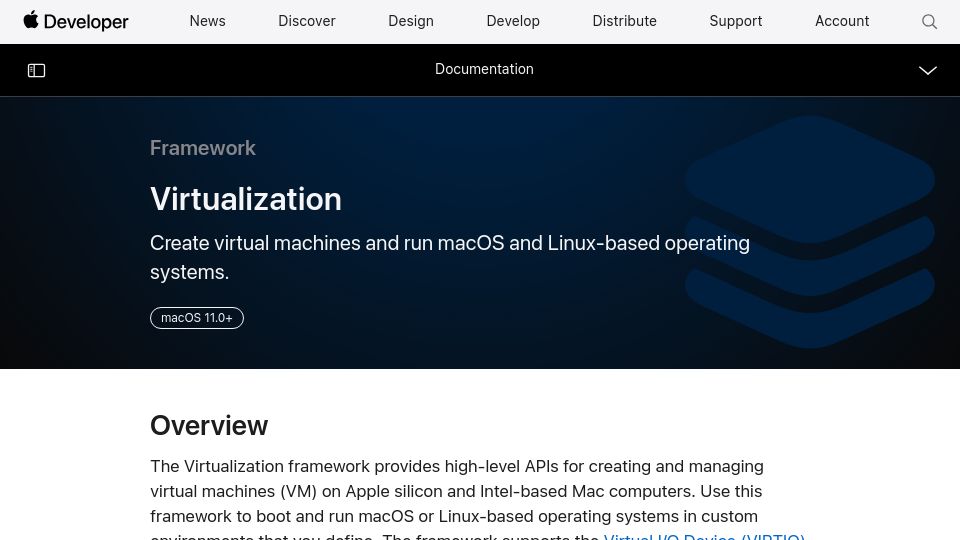This screenshot has height=540, width=960.
Task: Expand the Documentation menu chevron
Action: click(x=928, y=70)
